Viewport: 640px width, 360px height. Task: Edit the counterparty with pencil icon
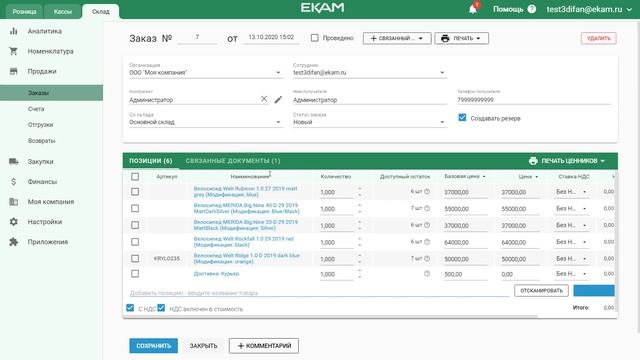[278, 99]
